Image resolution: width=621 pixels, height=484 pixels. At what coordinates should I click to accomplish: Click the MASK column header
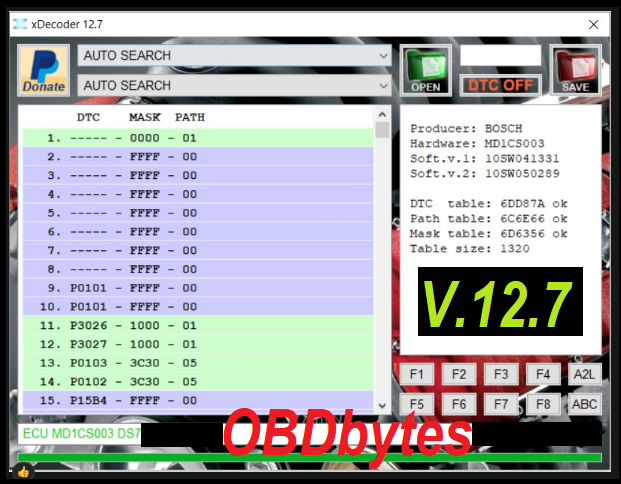click(x=145, y=117)
